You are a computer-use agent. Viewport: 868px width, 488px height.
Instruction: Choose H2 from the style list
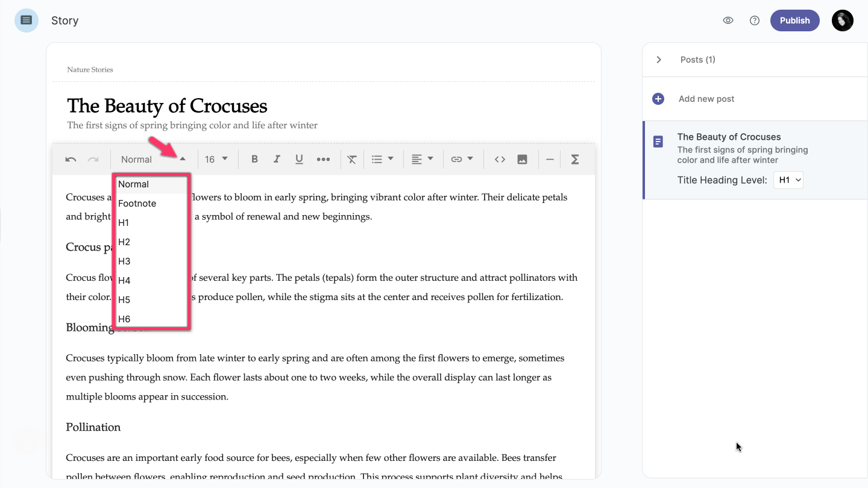click(124, 242)
